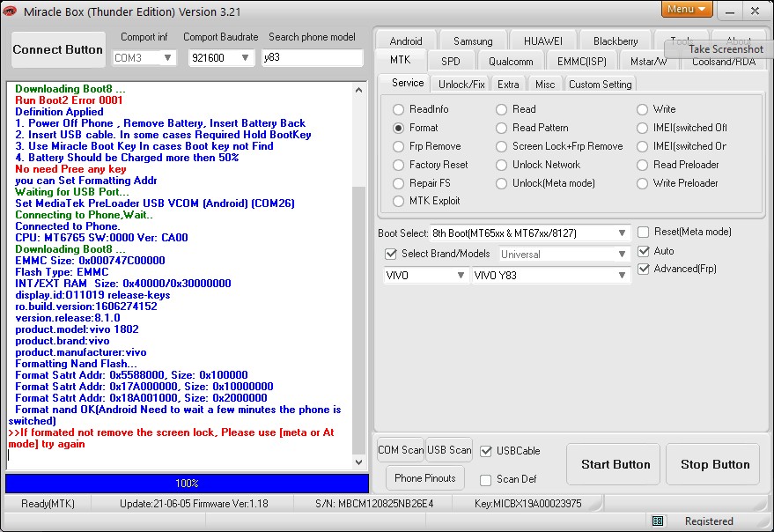
Task: Select the IMEI(switched On) radio option
Action: click(x=642, y=147)
